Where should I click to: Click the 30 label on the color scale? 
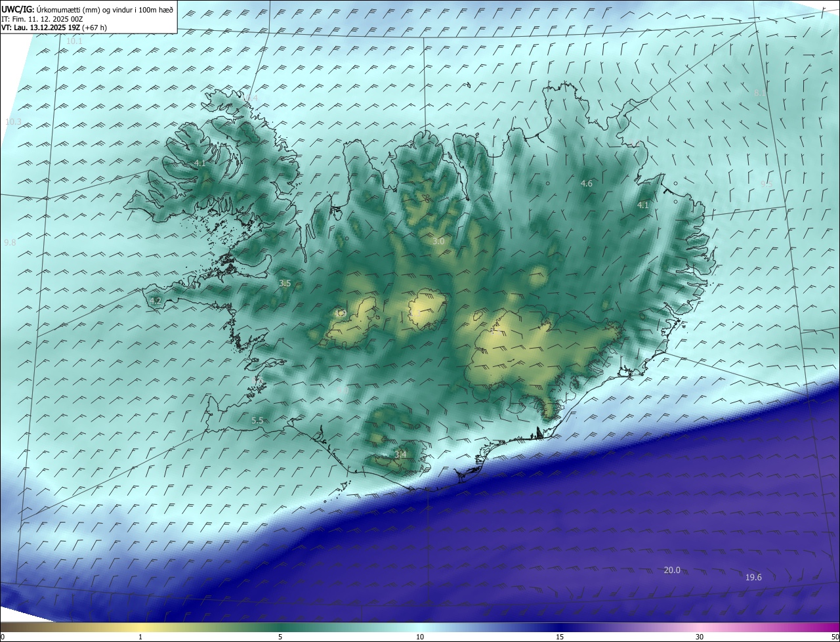700,637
